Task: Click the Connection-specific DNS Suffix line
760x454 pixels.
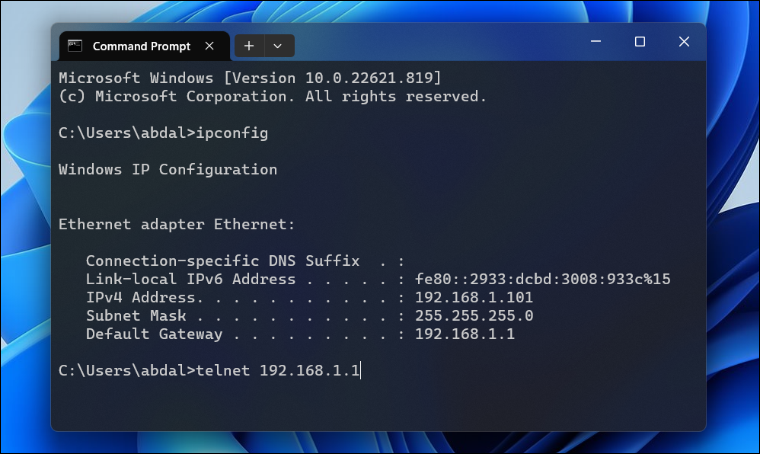Action: (245, 261)
